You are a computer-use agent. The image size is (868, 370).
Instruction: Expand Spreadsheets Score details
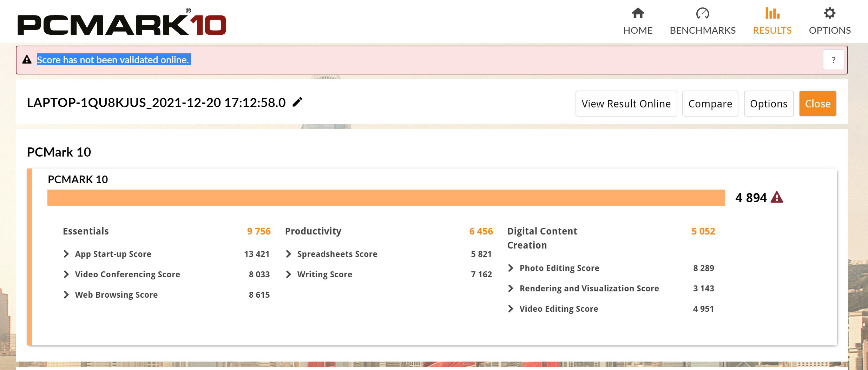click(288, 254)
